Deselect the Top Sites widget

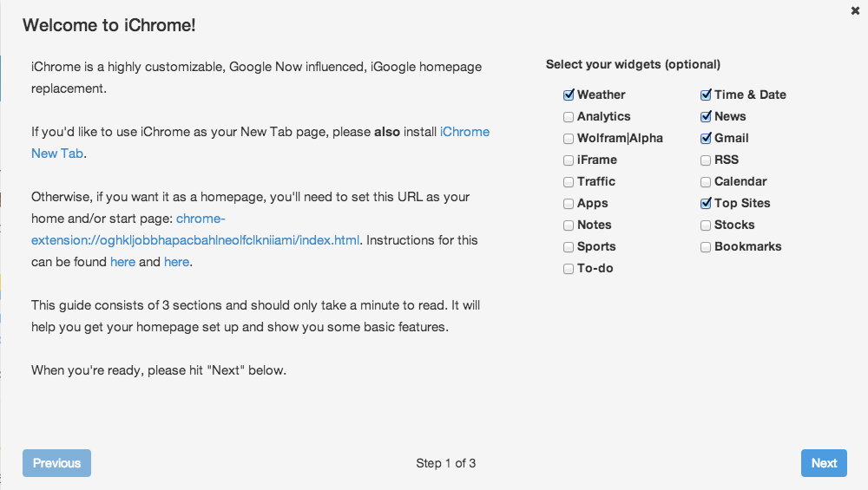706,203
